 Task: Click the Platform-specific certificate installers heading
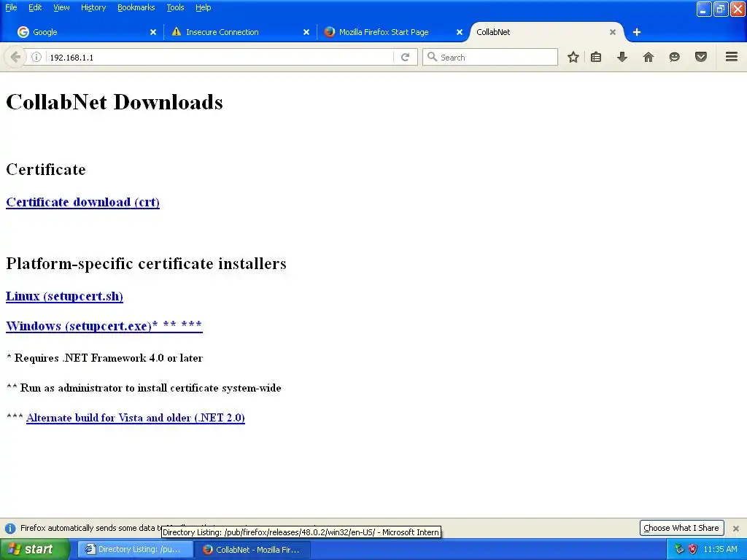click(x=146, y=263)
